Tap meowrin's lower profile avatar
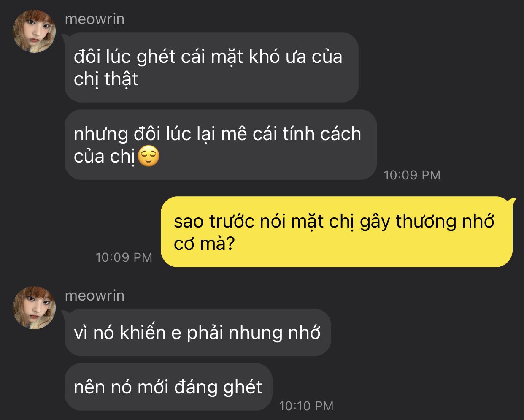This screenshot has width=524, height=420. point(35,308)
